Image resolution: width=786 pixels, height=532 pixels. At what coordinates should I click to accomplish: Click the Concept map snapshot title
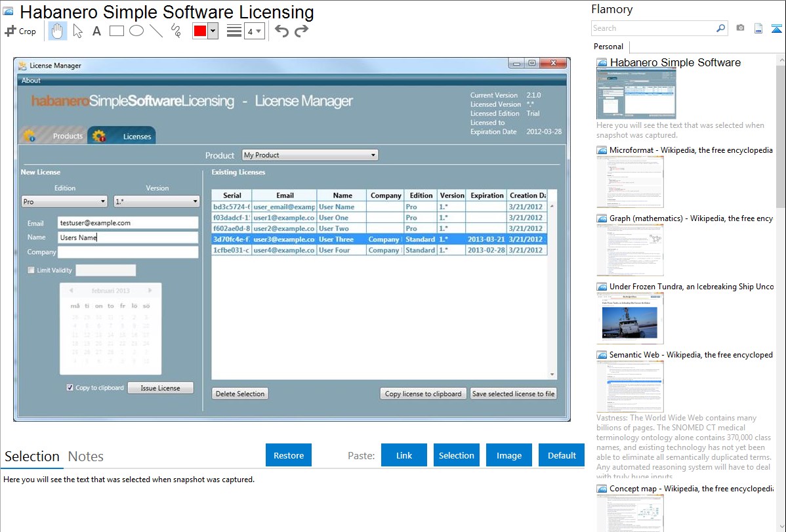click(x=692, y=488)
